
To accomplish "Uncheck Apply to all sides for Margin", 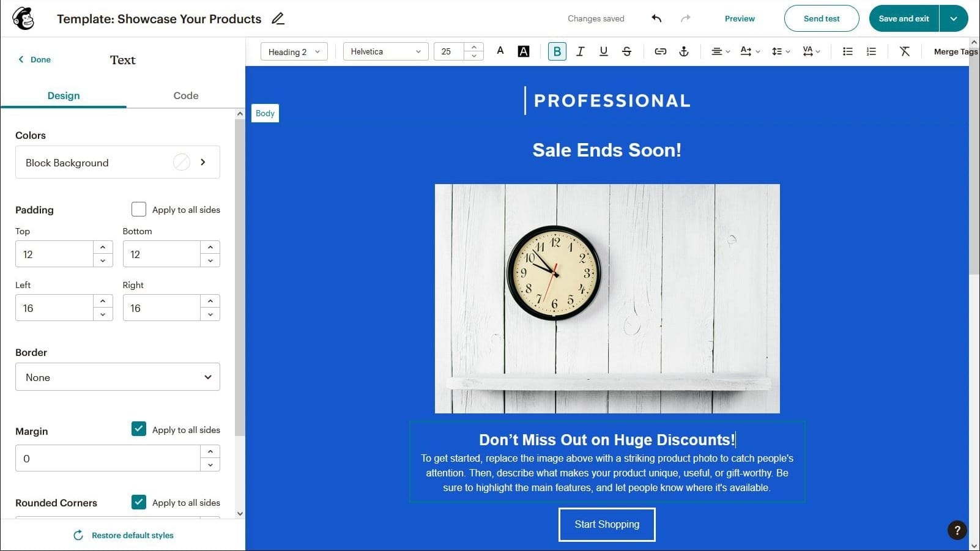I will (x=139, y=429).
